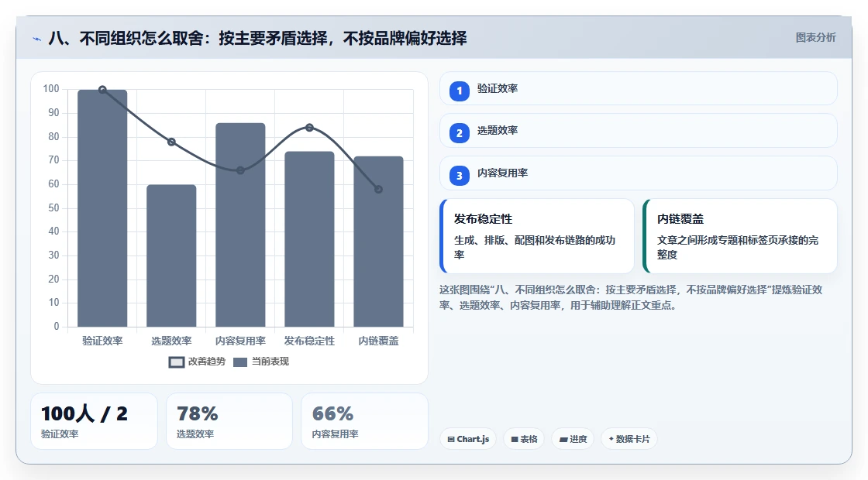Click the x-axis label 选题效率
Image resolution: width=868 pixels, height=480 pixels.
tap(171, 341)
